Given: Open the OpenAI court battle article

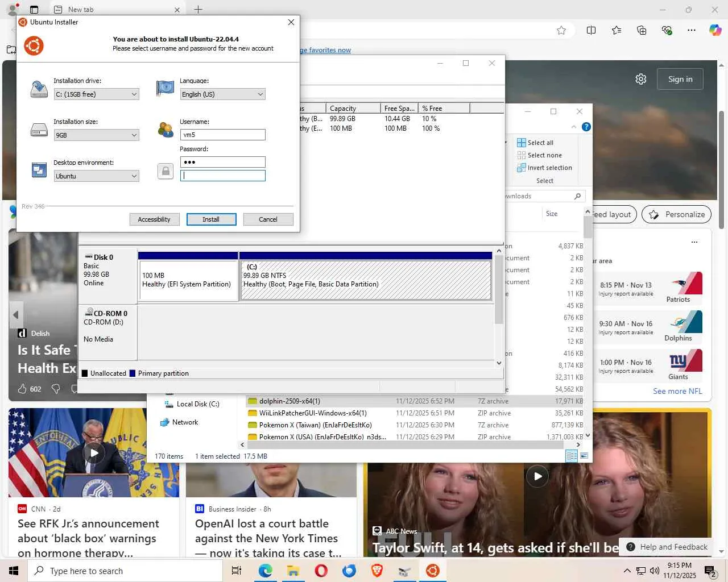Looking at the screenshot, I should [268, 538].
